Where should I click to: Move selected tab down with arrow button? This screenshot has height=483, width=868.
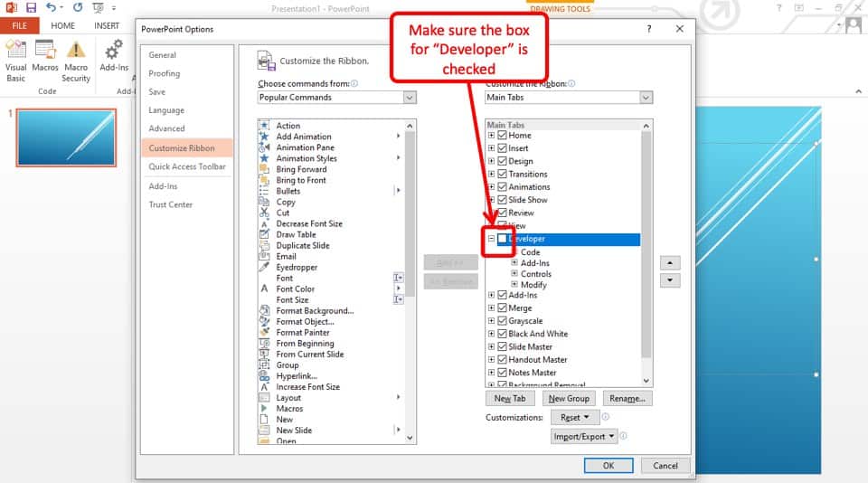point(670,280)
